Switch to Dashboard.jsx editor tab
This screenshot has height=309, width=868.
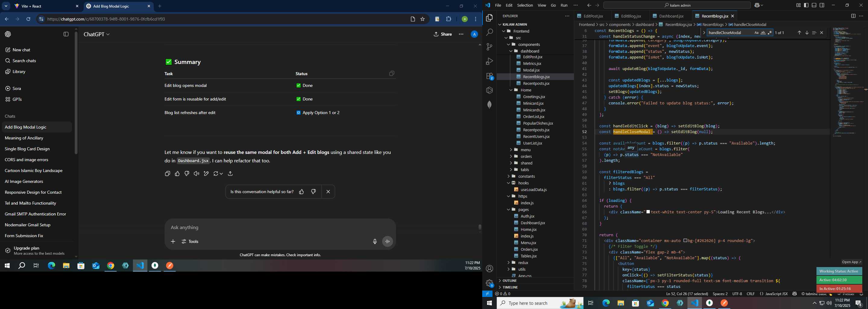click(x=671, y=16)
